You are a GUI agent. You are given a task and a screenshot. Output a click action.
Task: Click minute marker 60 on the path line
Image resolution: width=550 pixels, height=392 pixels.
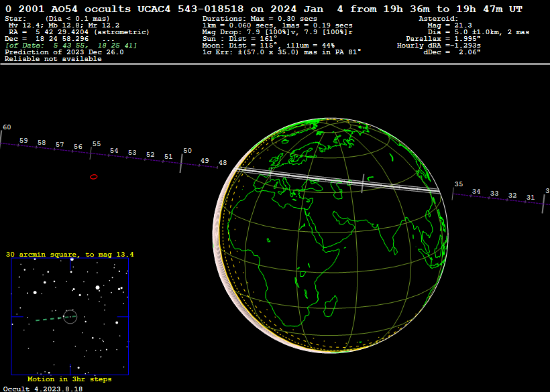7,127
